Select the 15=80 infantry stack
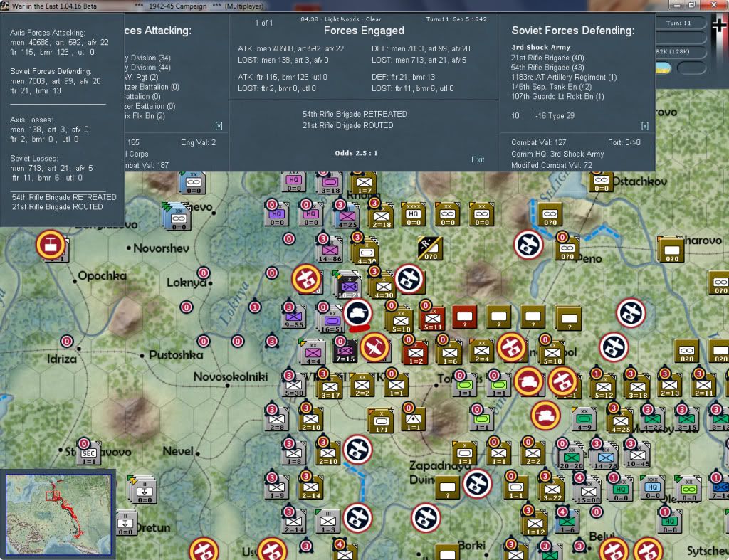729x560 pixels. [x=587, y=492]
